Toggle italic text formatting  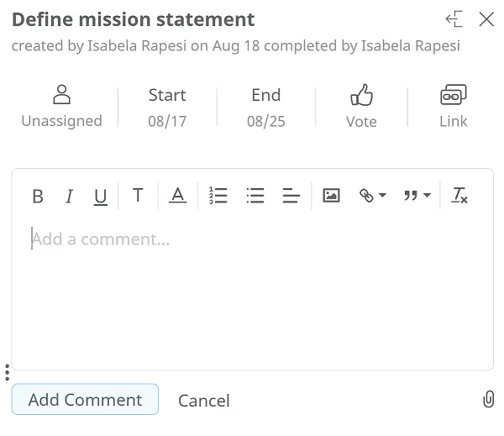[x=69, y=197]
